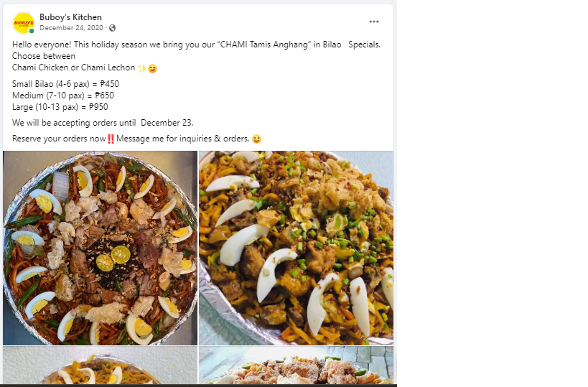Image resolution: width=588 pixels, height=387 pixels.
Task: Click the sparkles emoji after Chami Lechon
Action: pyautogui.click(x=141, y=68)
